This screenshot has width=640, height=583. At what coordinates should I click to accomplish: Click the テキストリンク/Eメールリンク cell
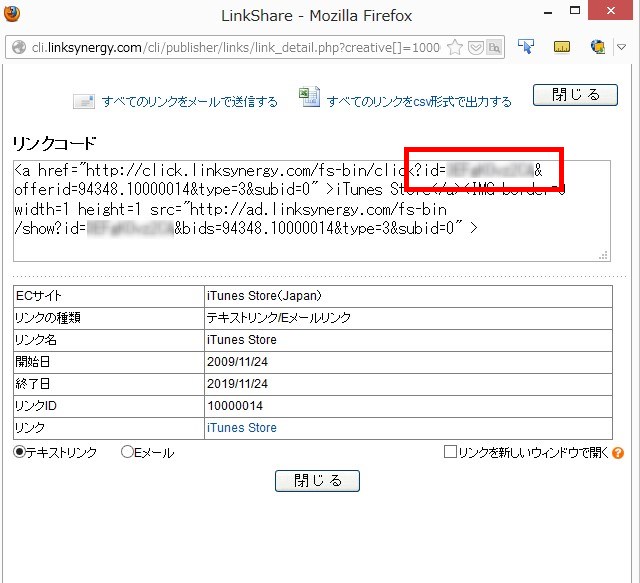coord(408,318)
